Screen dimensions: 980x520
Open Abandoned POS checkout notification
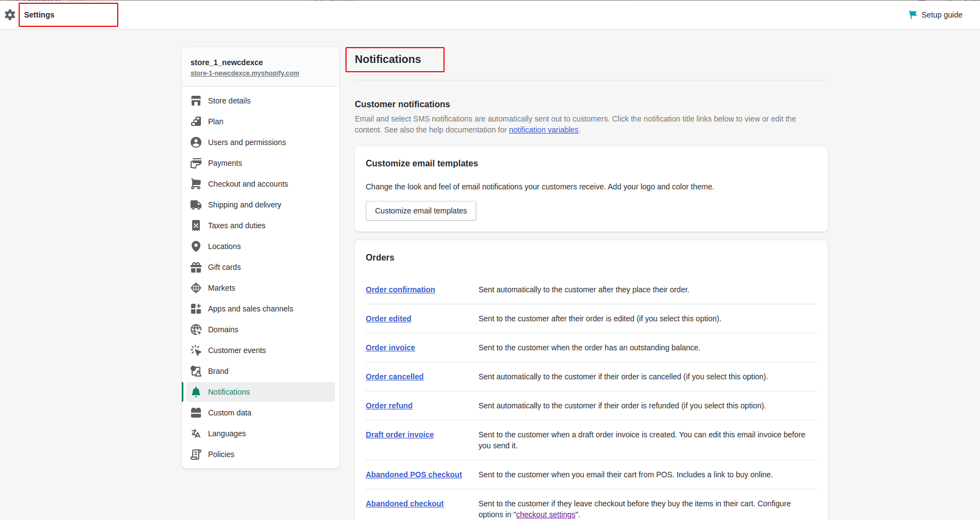414,475
